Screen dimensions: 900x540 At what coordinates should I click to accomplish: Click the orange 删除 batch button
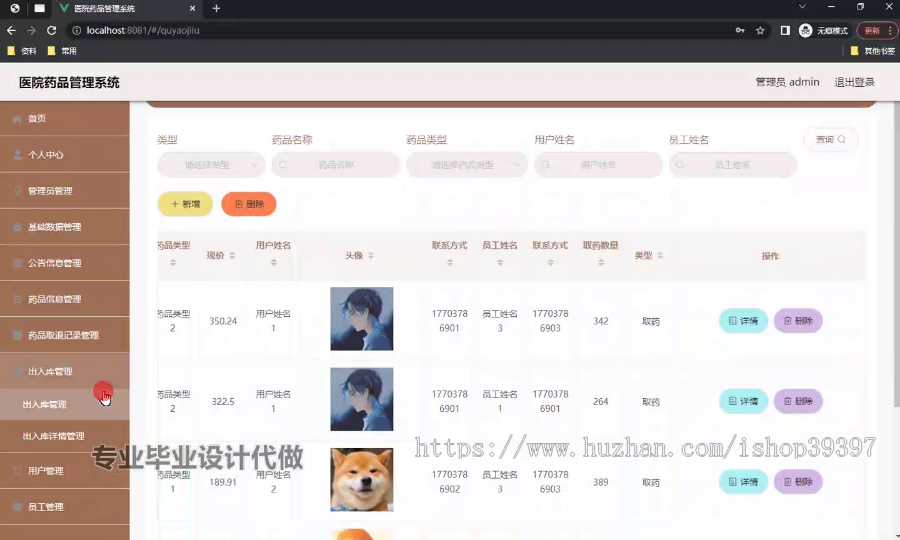click(249, 204)
